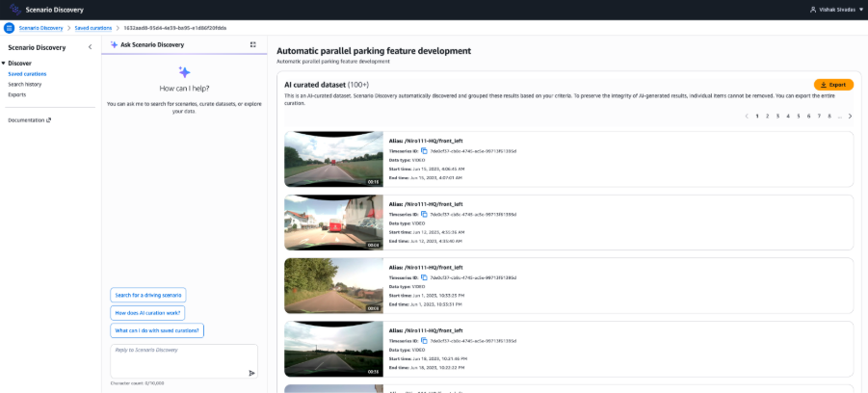Copy Timeseries ID of the Jun 18 video
Viewport: 868px width, 393px height.
[x=424, y=340]
